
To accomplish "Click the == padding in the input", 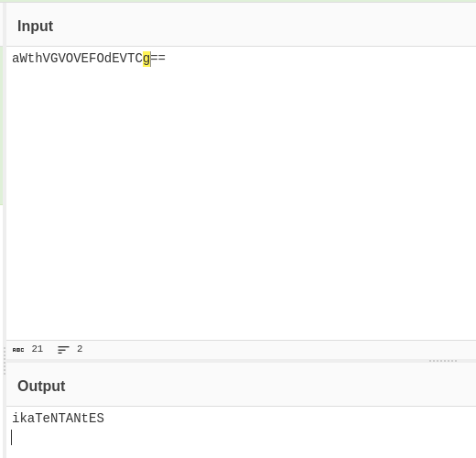I will pos(158,59).
